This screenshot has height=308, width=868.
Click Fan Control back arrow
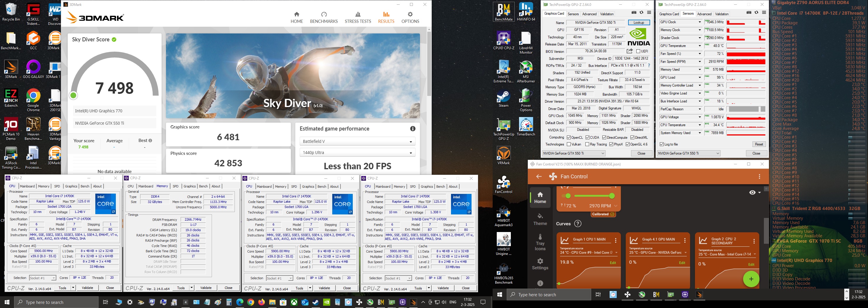click(539, 177)
